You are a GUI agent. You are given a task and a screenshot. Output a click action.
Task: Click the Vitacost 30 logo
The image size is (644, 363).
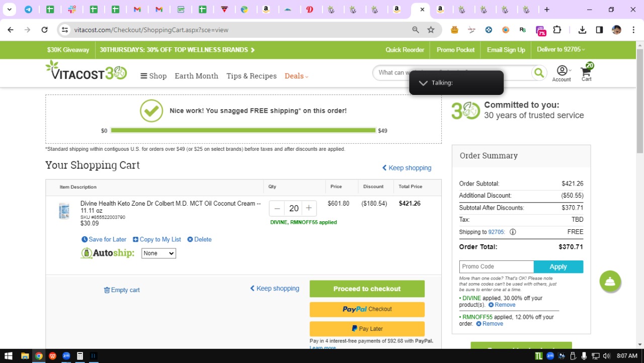[86, 70]
